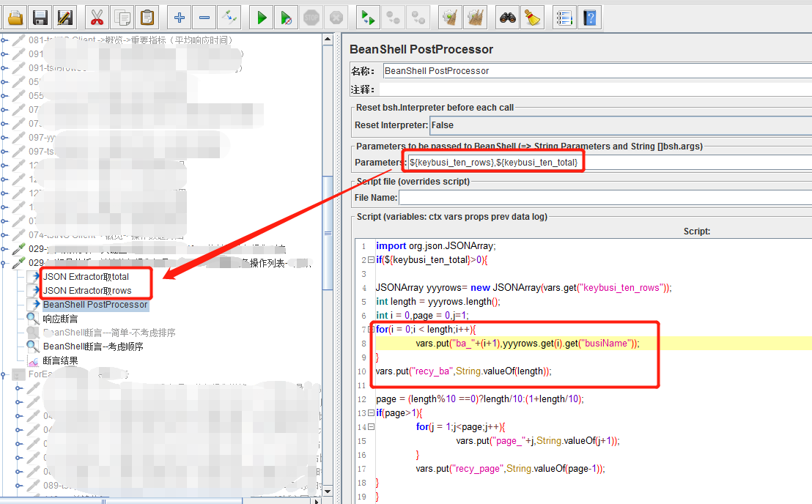Screen dimensions: 812x504
Task: Click the greyed Shutdown test icon
Action: [336, 18]
